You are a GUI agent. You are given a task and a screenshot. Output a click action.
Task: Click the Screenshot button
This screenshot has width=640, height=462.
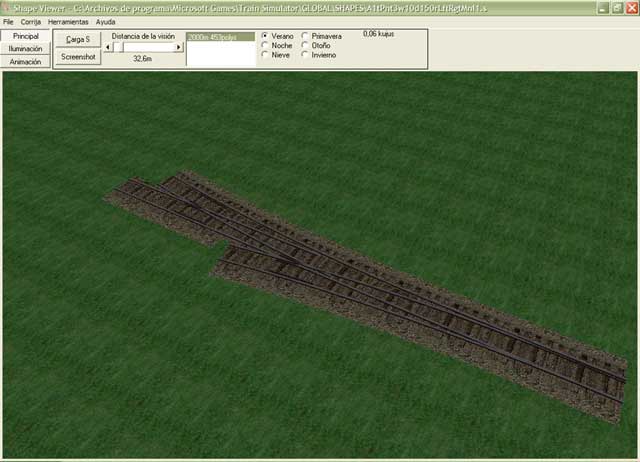click(78, 57)
